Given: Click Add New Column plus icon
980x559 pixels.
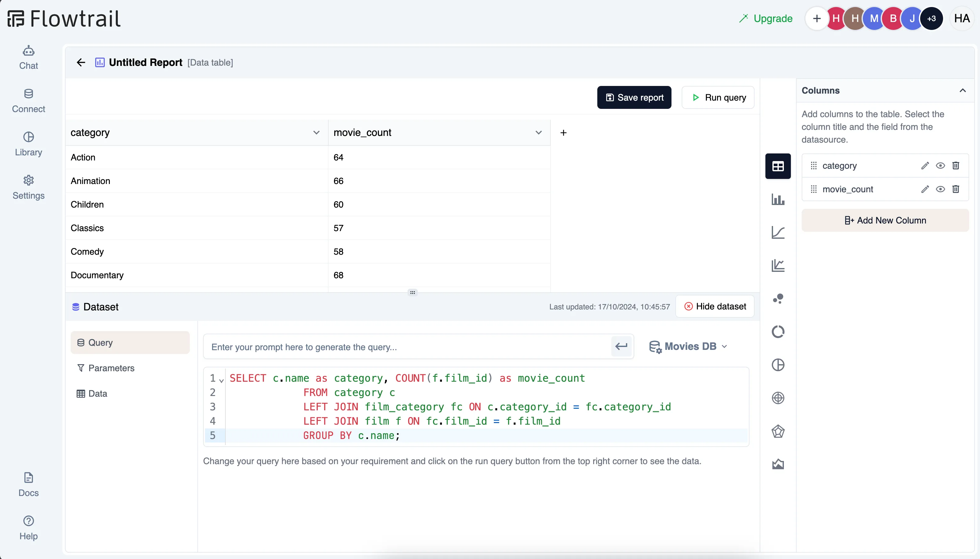Looking at the screenshot, I should click(x=849, y=220).
